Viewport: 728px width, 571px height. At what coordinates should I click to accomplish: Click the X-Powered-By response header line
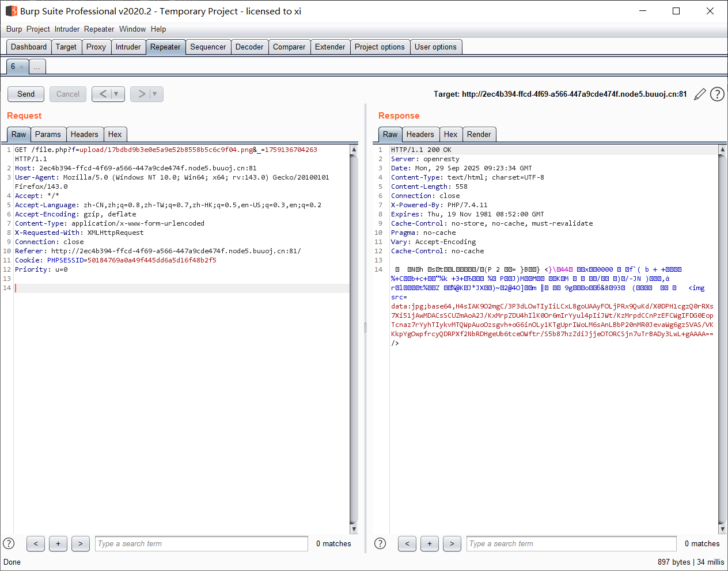click(439, 205)
